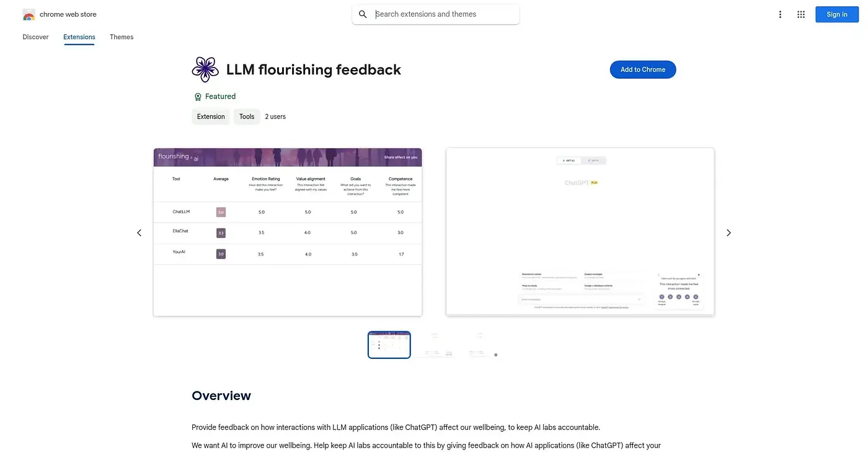Click the magnifying glass search icon
Image resolution: width=868 pixels, height=452 pixels.
point(363,14)
